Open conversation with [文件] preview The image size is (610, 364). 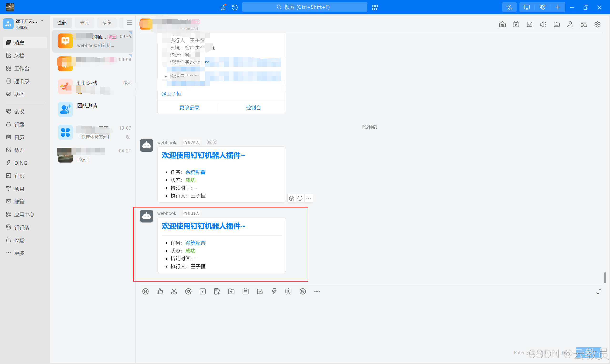coord(93,155)
